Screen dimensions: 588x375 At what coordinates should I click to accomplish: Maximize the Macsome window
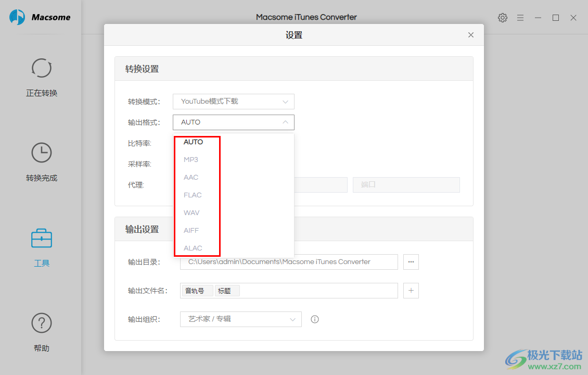556,18
